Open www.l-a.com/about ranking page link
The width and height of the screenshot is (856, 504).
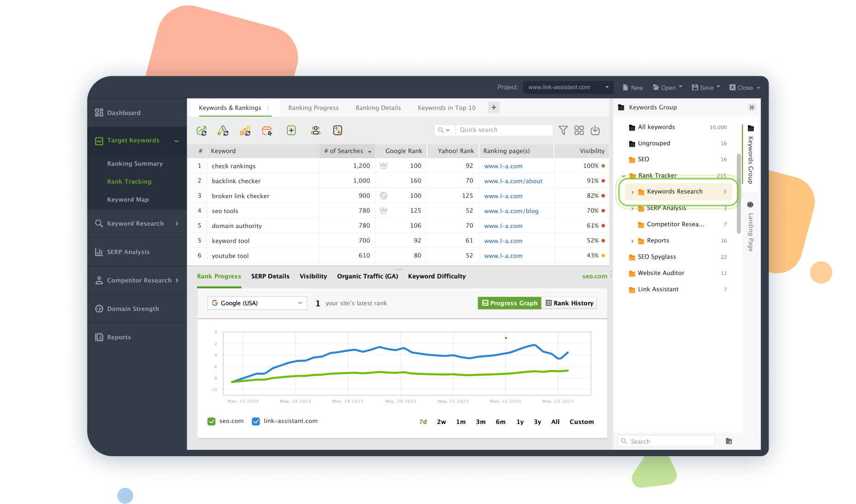coord(513,181)
